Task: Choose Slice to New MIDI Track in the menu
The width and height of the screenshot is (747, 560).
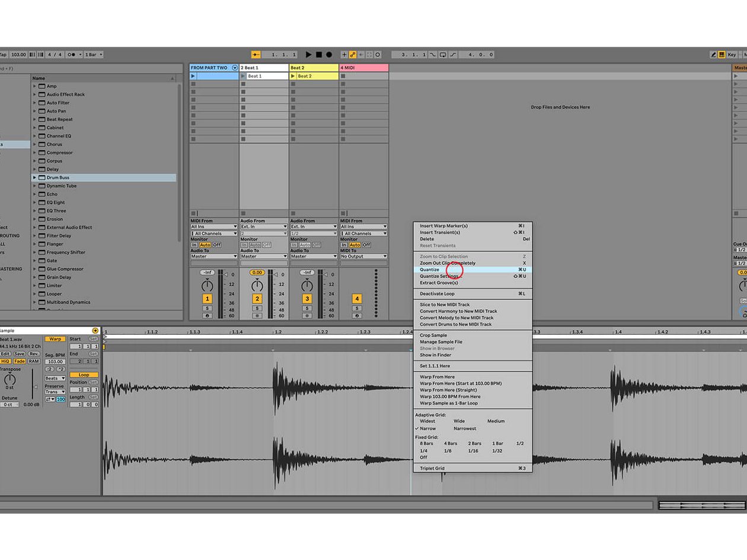Action: 443,304
